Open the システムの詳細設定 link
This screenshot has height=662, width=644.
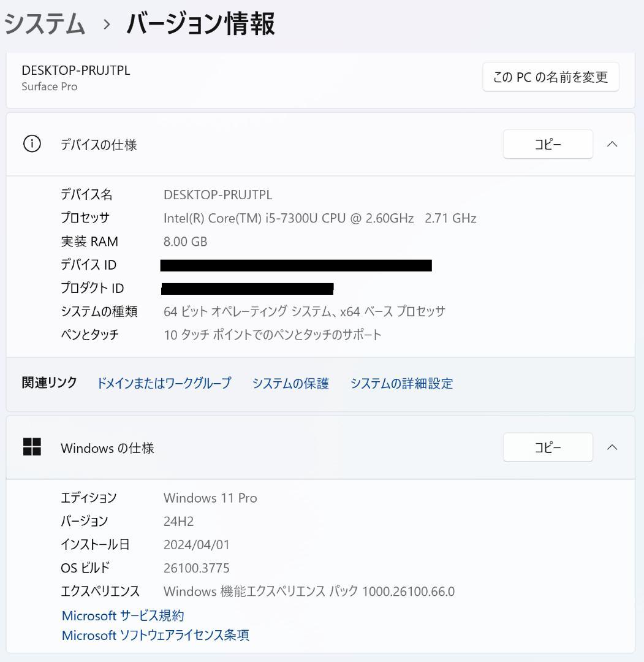(x=402, y=383)
